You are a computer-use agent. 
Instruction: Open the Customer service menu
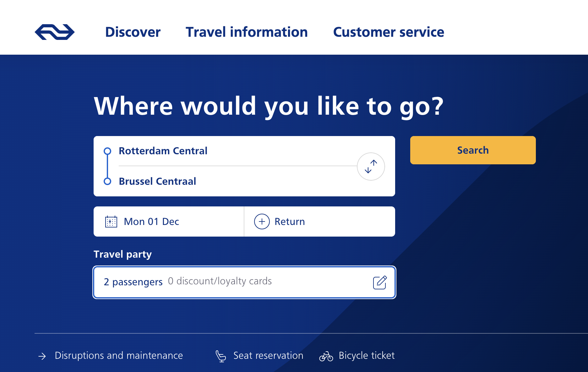389,32
